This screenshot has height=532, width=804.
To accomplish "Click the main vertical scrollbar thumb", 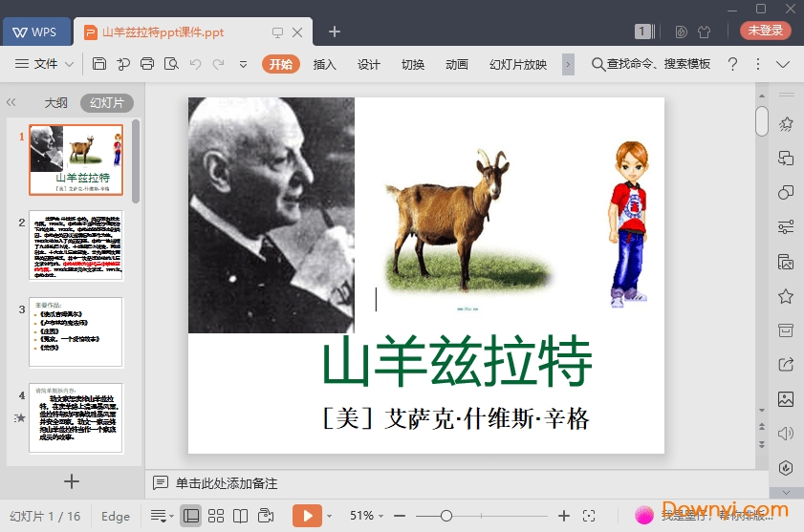I will point(762,121).
